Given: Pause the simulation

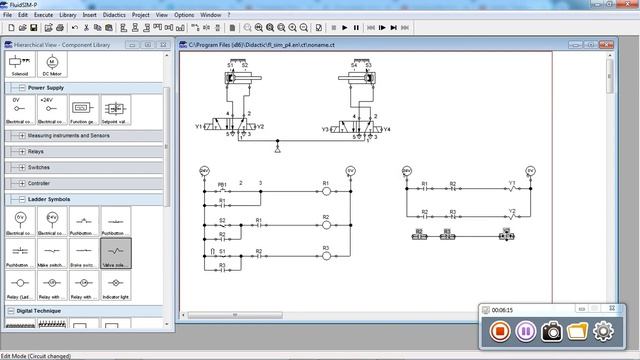Looking at the screenshot, I should pyautogui.click(x=356, y=28).
